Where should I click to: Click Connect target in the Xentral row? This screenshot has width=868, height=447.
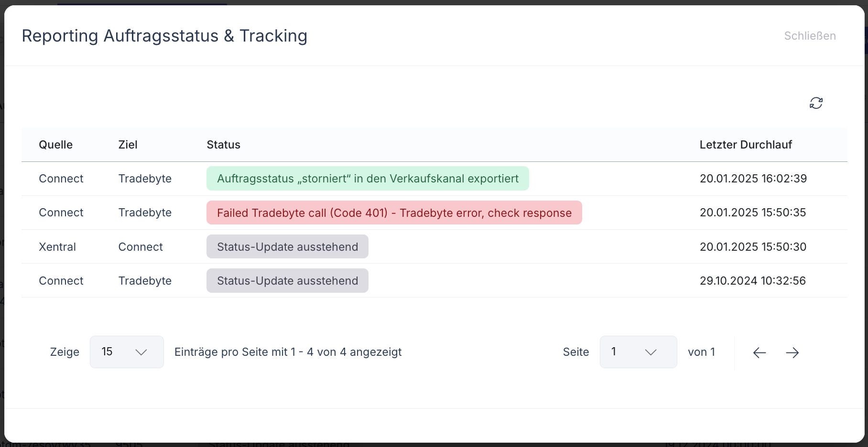pyautogui.click(x=141, y=247)
